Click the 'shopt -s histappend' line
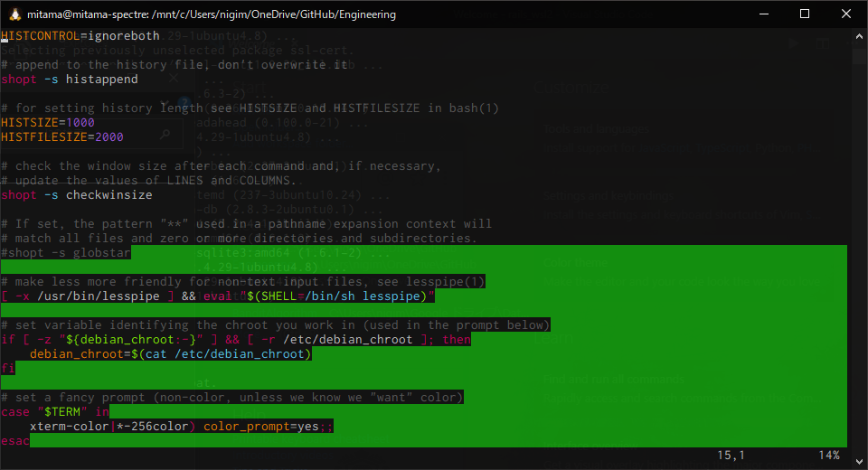The width and height of the screenshot is (868, 470). coord(70,80)
